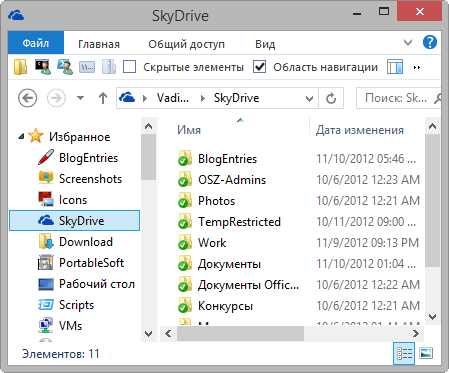This screenshot has width=449, height=373.
Task: Switch to details view in status bar
Action: tap(404, 353)
